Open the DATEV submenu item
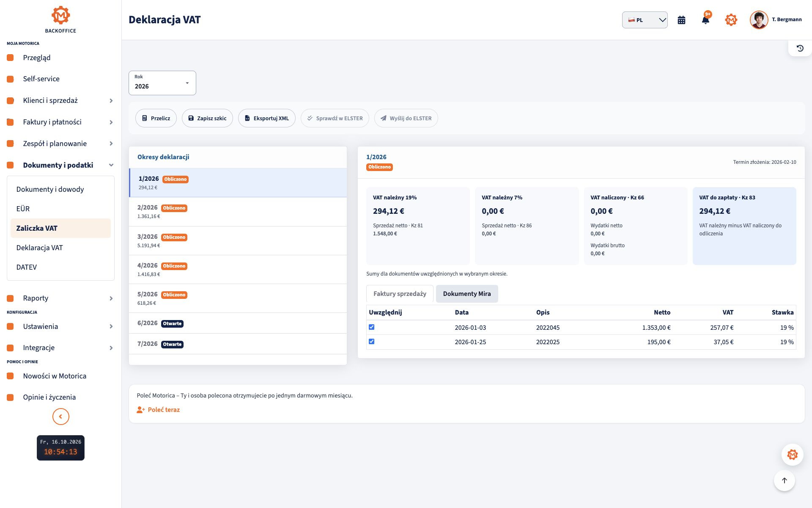The height and width of the screenshot is (508, 812). point(60,267)
